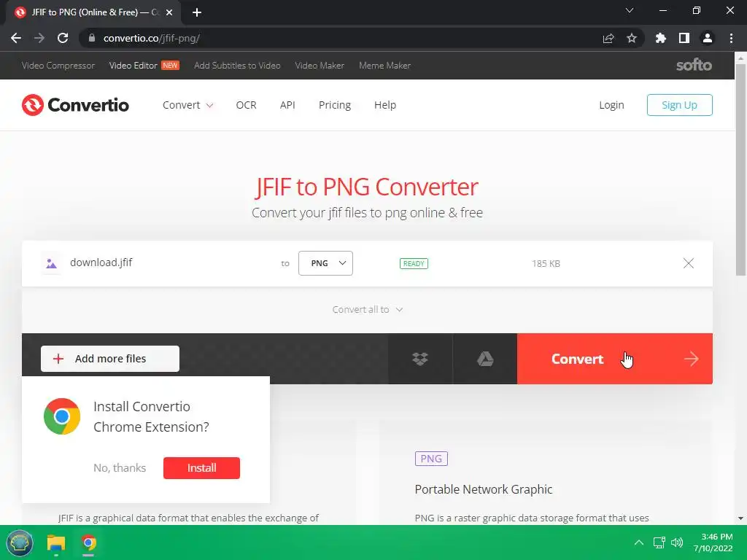
Task: Open Add Subtitles to Video
Action: click(x=237, y=65)
